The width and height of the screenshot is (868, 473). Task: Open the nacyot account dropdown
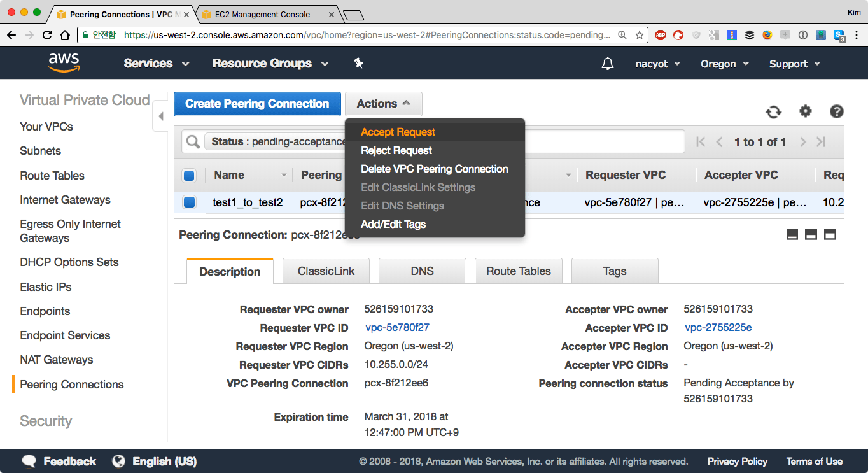point(657,64)
